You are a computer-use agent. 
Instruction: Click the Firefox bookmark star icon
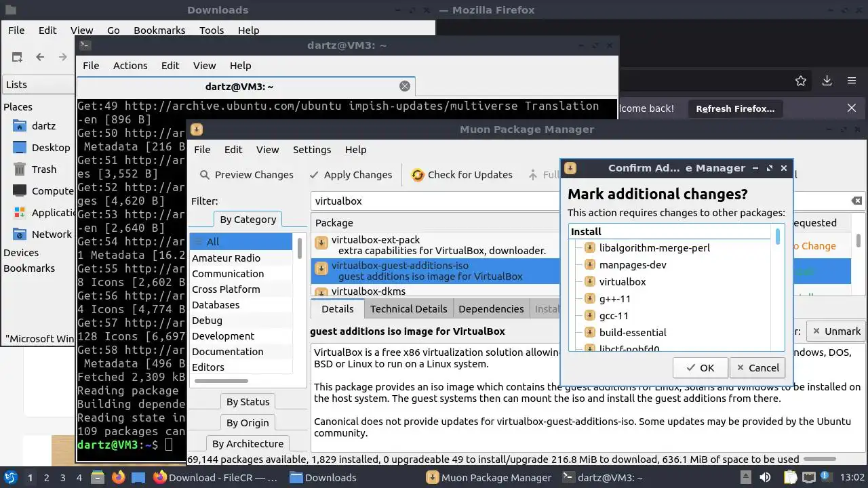[x=801, y=81]
